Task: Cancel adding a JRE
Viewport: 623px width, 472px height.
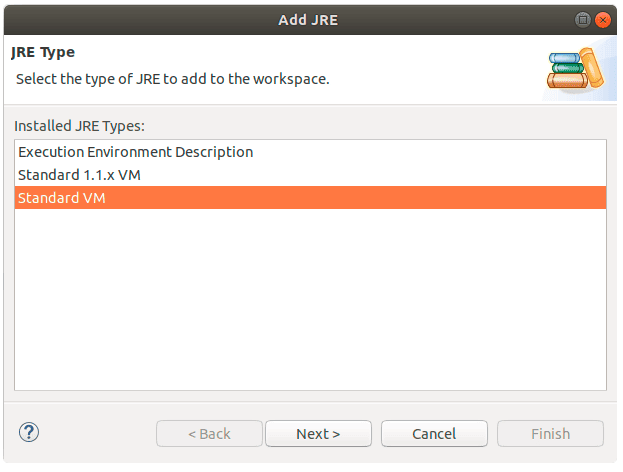Action: 434,434
